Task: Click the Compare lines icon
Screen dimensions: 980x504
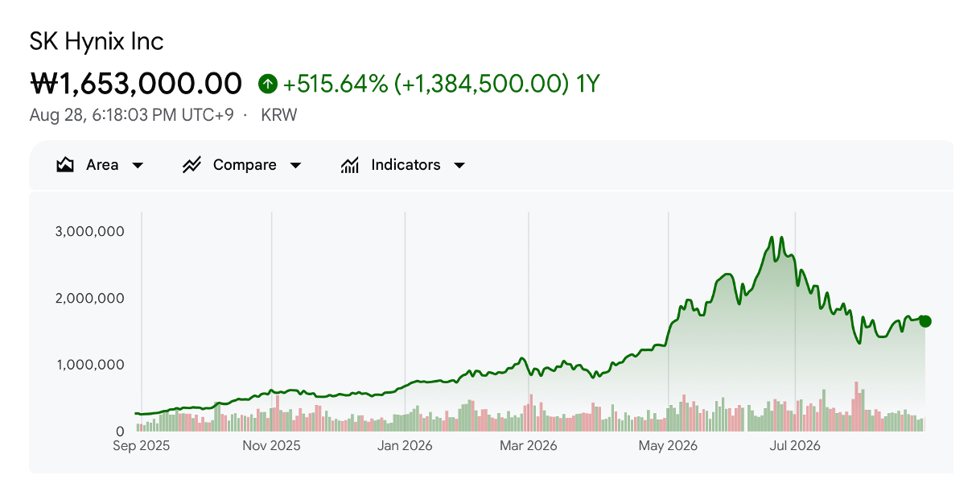Action: pyautogui.click(x=191, y=165)
